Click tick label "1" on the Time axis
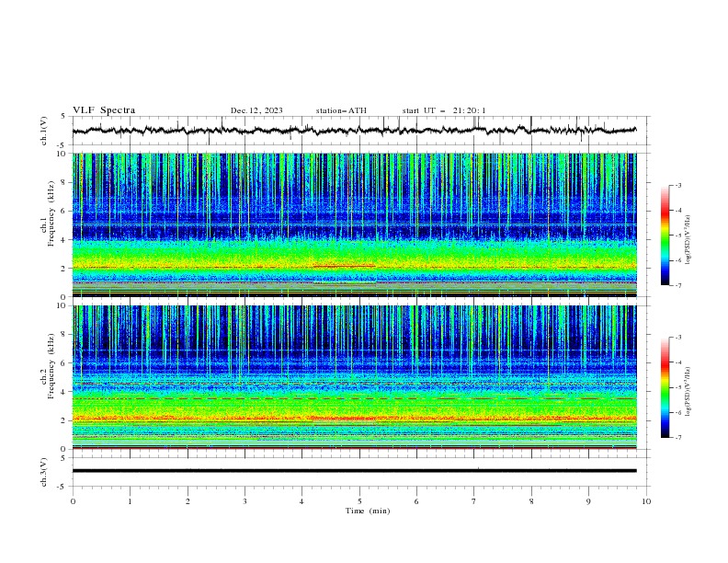This screenshot has width=728, height=563. 130,501
